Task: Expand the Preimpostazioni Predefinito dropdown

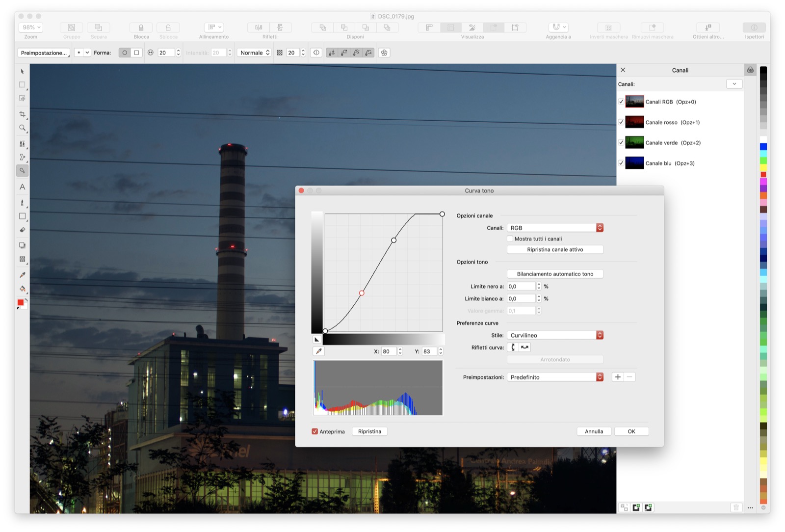Action: point(554,377)
